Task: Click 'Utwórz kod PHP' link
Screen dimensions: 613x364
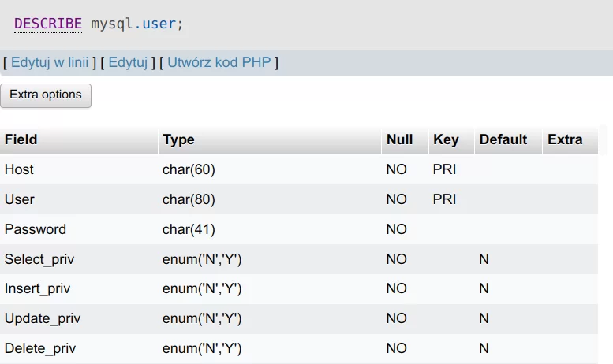Action: tap(219, 62)
